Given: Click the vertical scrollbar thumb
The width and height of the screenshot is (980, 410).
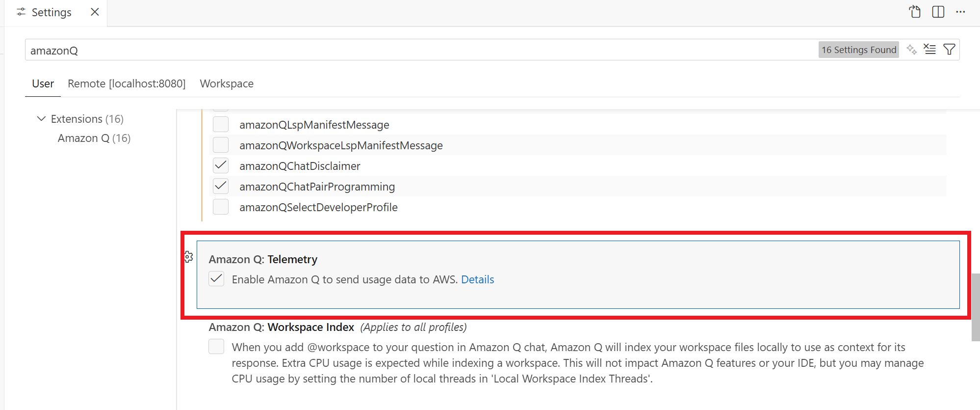Looking at the screenshot, I should [975, 307].
